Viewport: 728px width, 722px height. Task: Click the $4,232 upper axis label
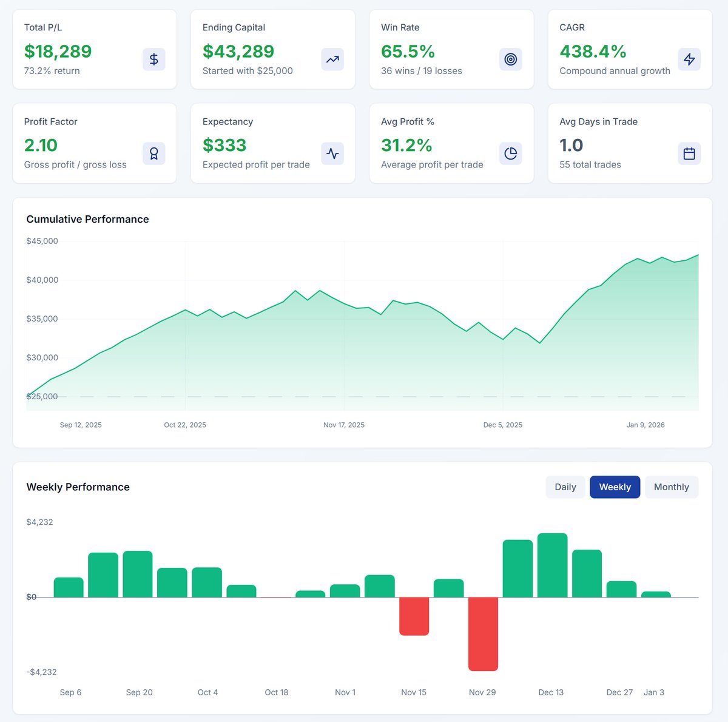pyautogui.click(x=39, y=522)
